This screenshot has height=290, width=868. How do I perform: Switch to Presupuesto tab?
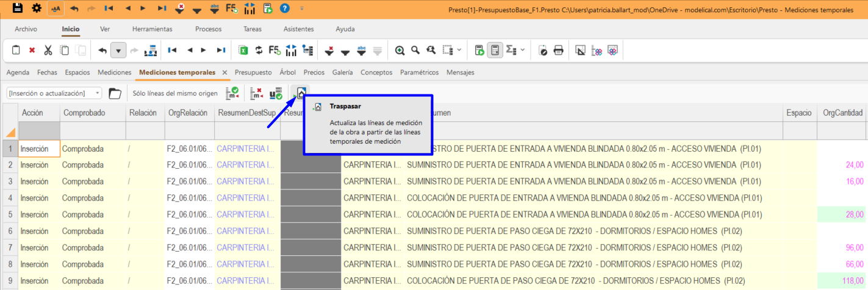coord(253,72)
